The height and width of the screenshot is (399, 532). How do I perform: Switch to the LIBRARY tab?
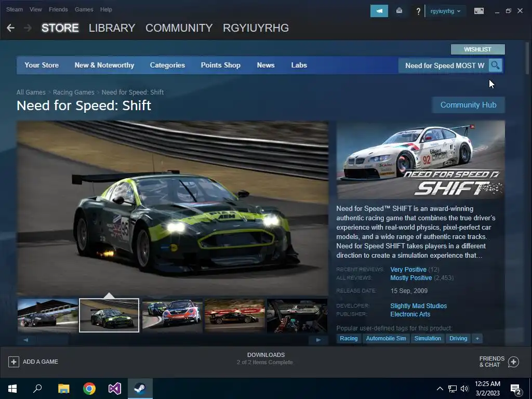pyautogui.click(x=112, y=28)
